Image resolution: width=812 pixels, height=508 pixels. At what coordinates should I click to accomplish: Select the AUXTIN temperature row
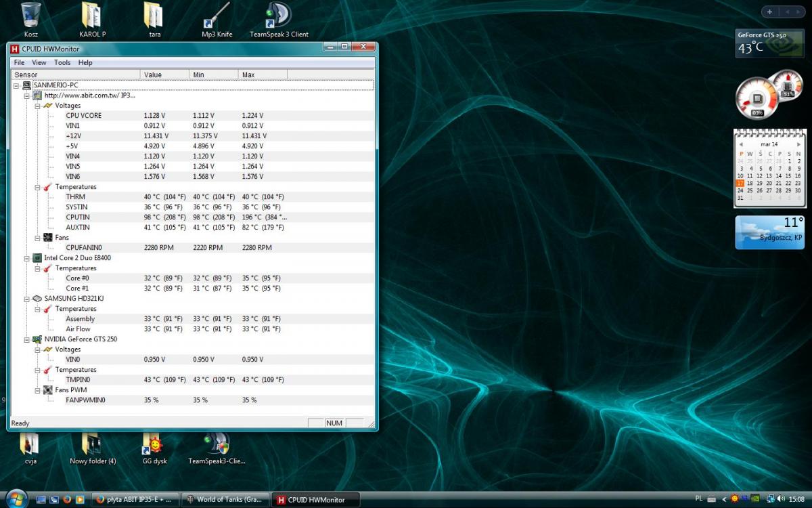193,228
